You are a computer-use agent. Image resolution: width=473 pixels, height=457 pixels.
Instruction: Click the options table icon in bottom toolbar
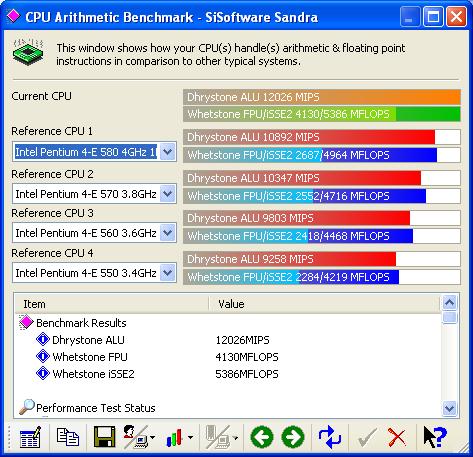point(30,437)
